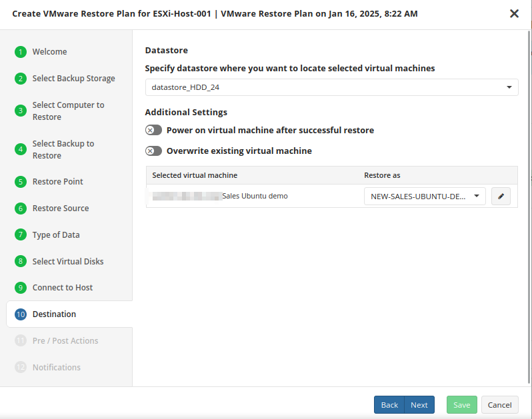Open the Select Virtual Disks step
The height and width of the screenshot is (419, 532).
pos(68,262)
